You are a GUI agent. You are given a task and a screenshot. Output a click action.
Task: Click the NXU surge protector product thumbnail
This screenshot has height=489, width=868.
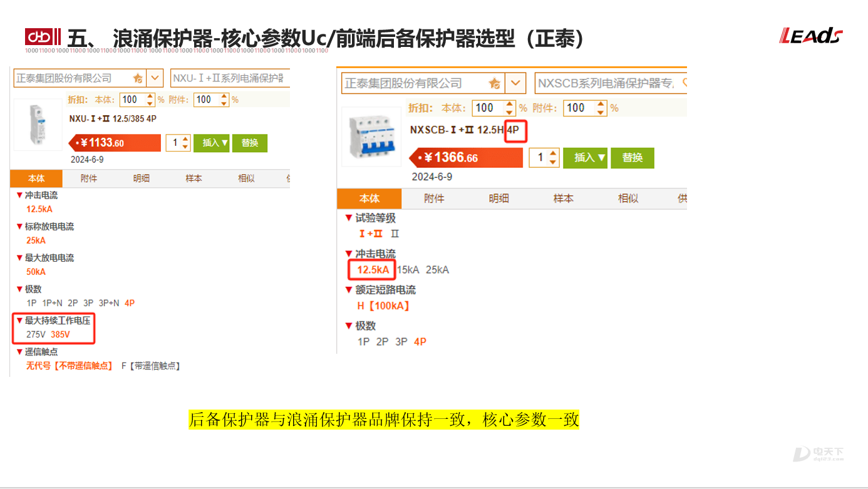[x=38, y=125]
